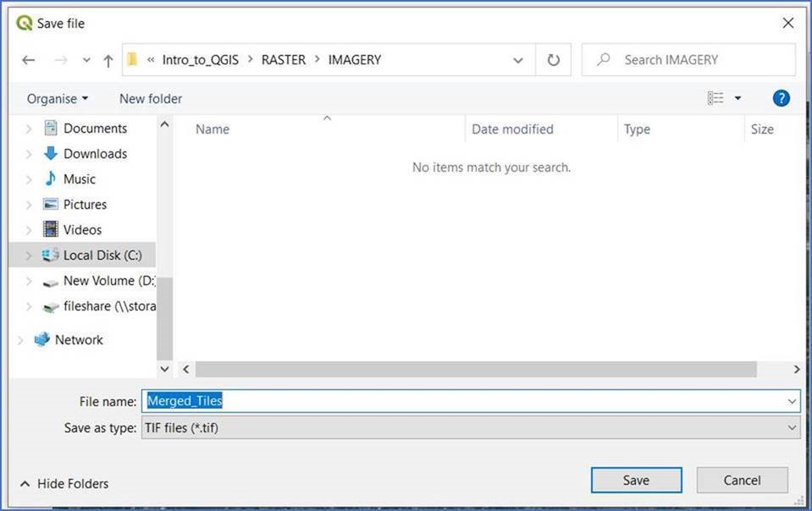Click navigation pane vertical scrollbar thumb

pos(164,318)
